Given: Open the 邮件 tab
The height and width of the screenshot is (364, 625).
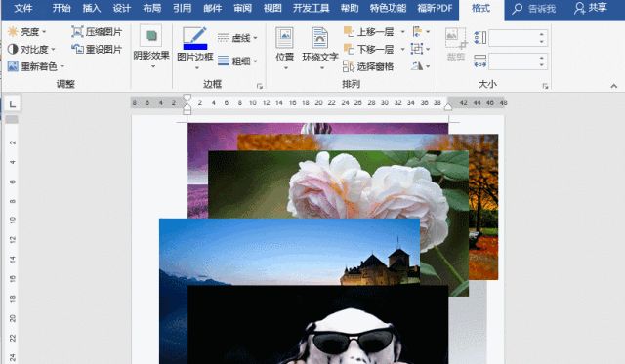Looking at the screenshot, I should pyautogui.click(x=213, y=8).
